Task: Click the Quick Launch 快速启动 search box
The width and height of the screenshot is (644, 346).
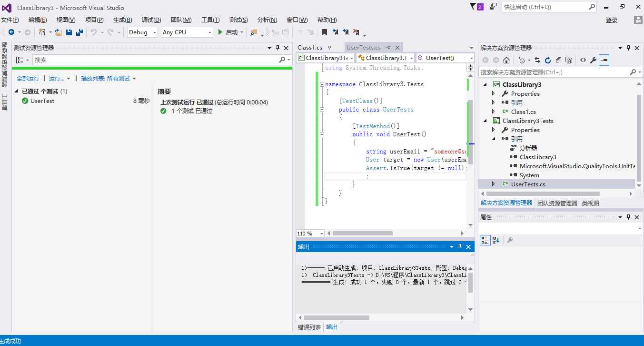Action: click(x=549, y=7)
